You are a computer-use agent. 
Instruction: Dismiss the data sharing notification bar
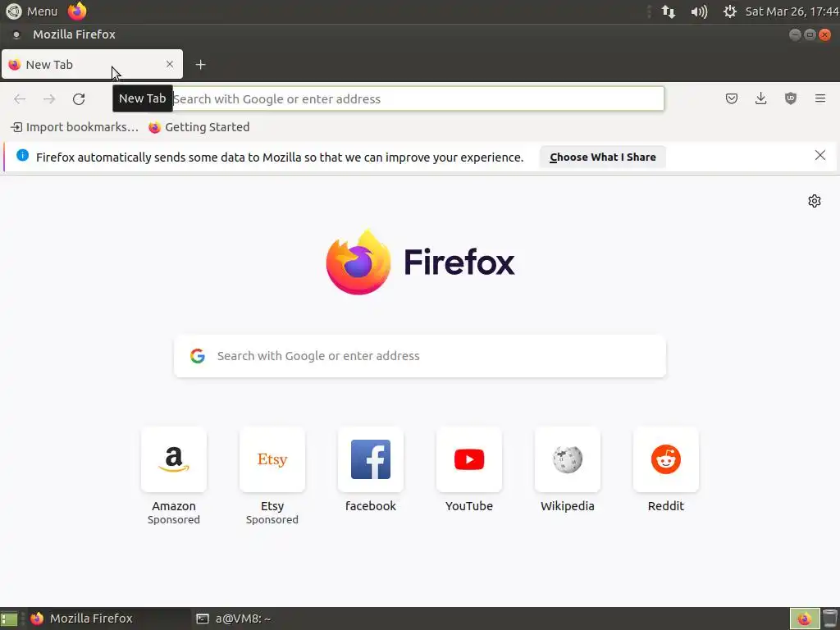coord(819,155)
